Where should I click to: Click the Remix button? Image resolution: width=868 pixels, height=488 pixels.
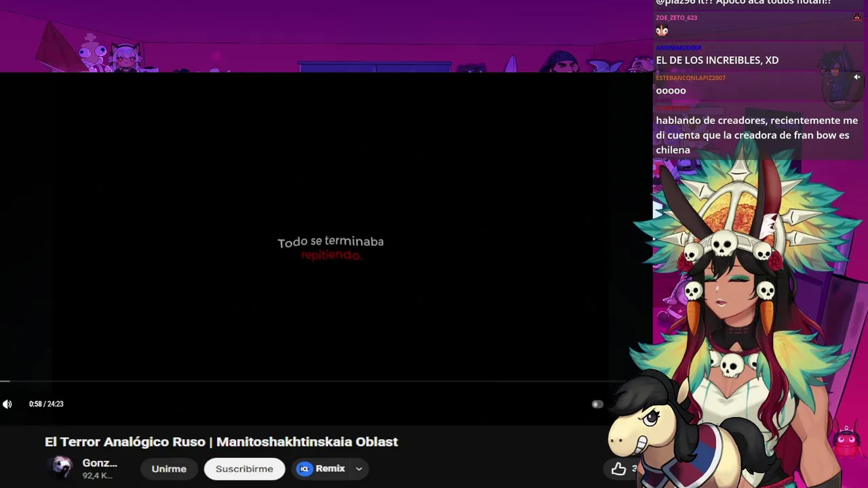click(330, 468)
